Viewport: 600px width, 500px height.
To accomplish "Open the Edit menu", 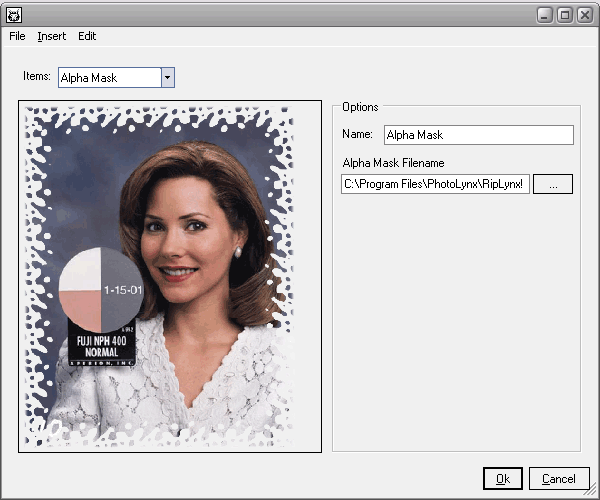I will coord(87,36).
